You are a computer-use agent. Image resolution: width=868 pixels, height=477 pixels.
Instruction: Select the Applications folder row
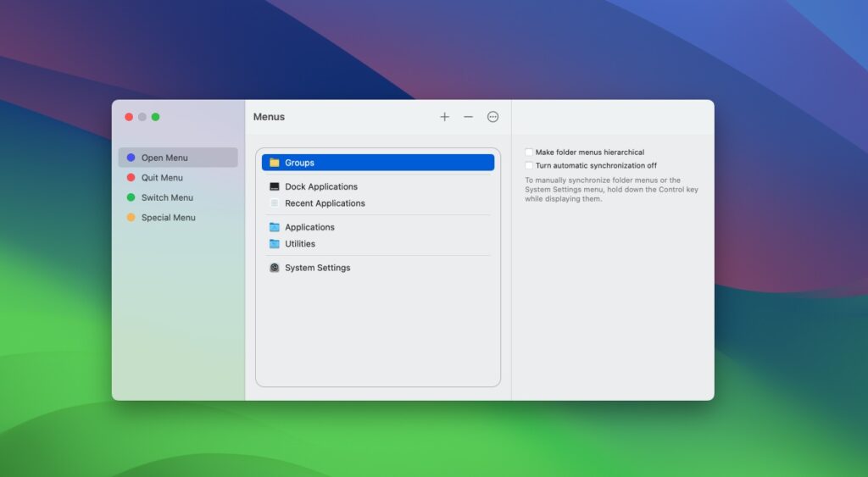(x=378, y=227)
